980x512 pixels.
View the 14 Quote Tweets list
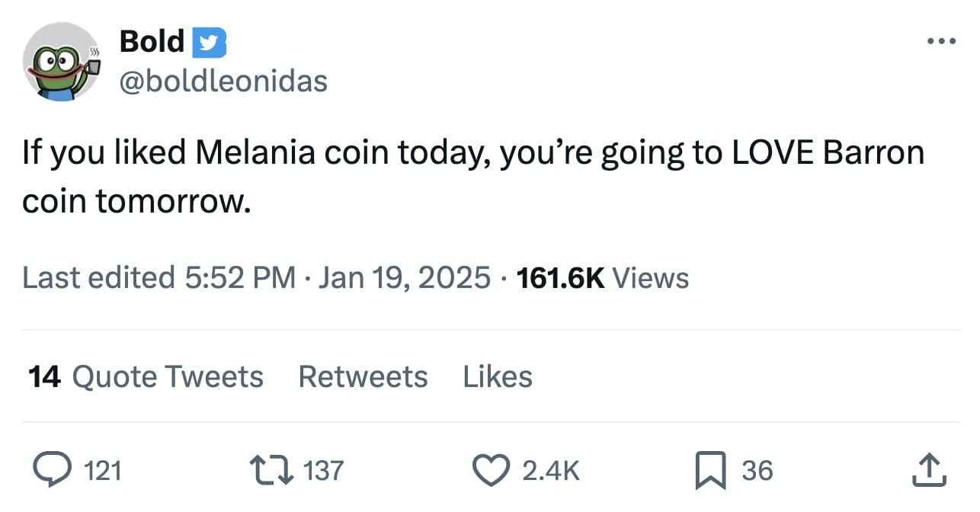pos(146,376)
